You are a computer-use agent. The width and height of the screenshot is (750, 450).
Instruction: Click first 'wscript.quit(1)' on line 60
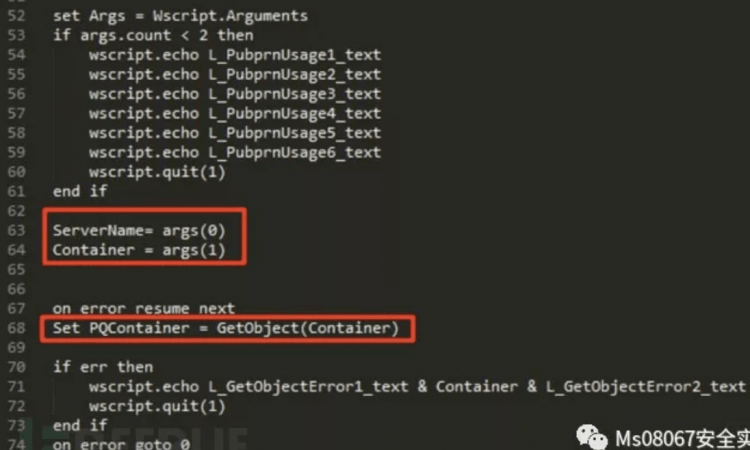[157, 172]
